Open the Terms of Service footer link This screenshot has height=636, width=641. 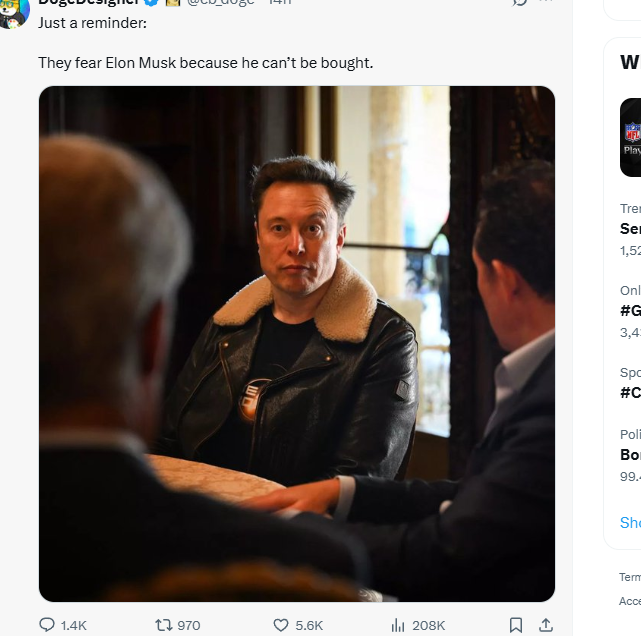[630, 577]
